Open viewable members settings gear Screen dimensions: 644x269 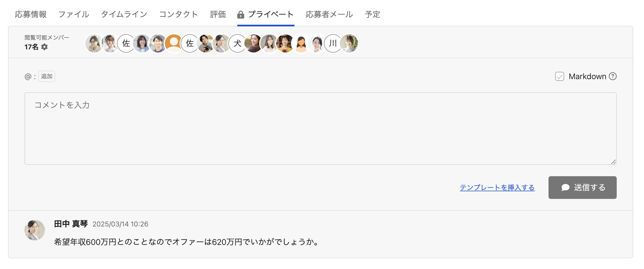click(44, 47)
